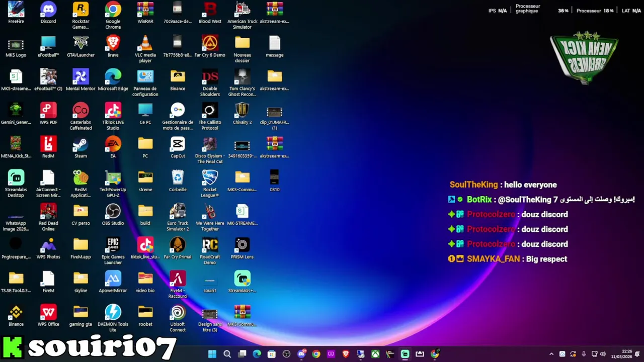644x362 pixels.
Task: Open the FreeFire desktop shortcut
Action: click(16, 13)
